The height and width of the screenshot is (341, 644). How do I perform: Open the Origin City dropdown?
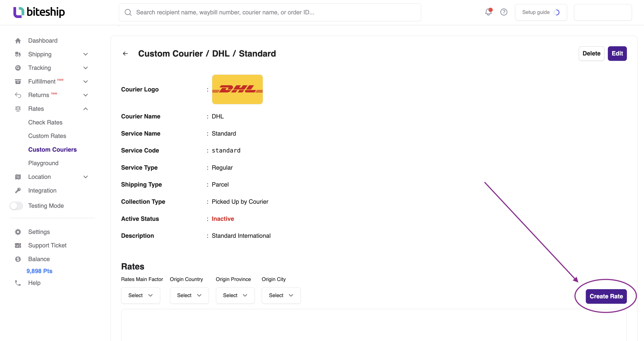[281, 295]
